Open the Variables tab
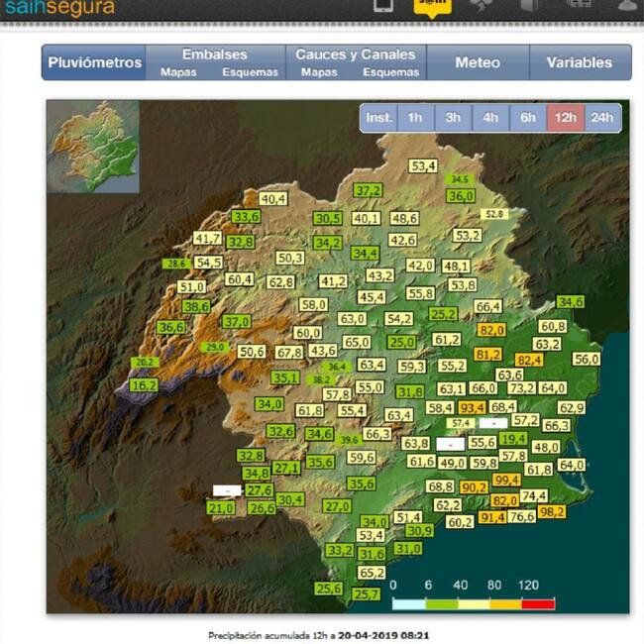 (x=579, y=62)
